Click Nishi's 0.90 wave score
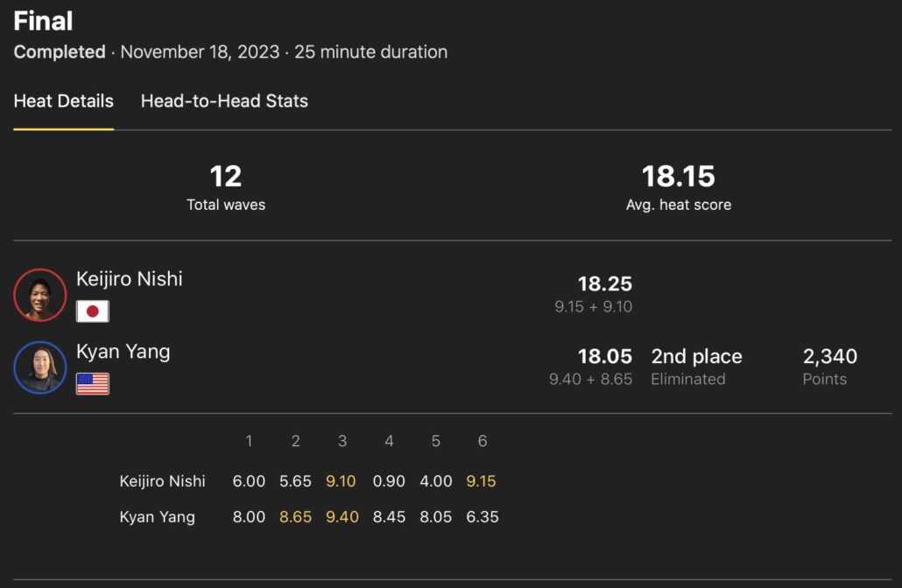 tap(389, 481)
